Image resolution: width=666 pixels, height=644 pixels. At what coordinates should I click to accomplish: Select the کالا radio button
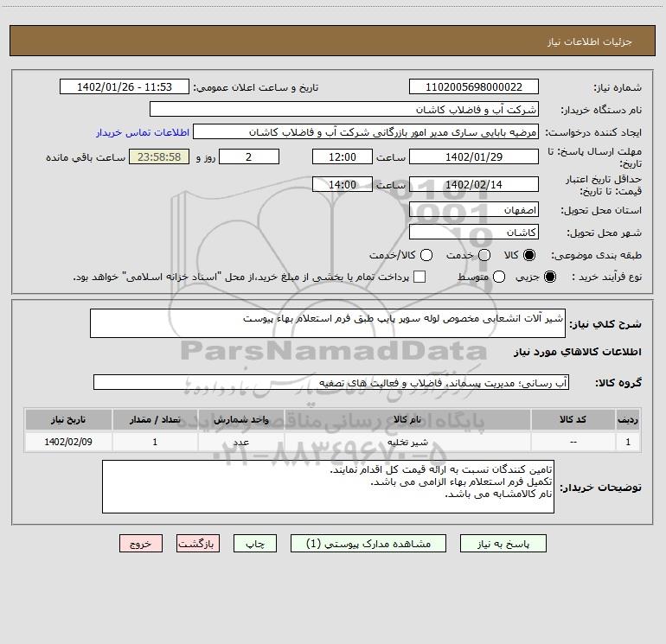click(x=529, y=255)
